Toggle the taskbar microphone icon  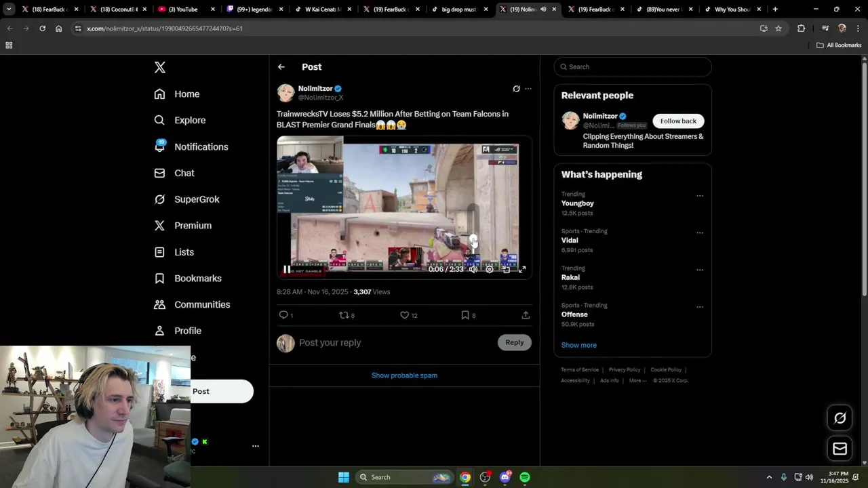tap(783, 477)
